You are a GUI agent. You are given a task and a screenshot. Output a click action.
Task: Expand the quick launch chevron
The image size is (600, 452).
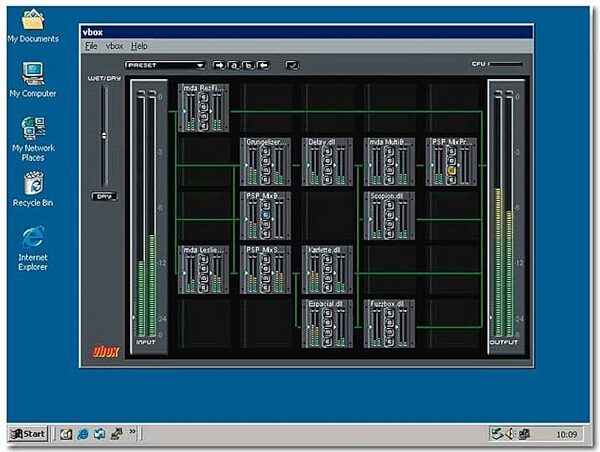132,431
